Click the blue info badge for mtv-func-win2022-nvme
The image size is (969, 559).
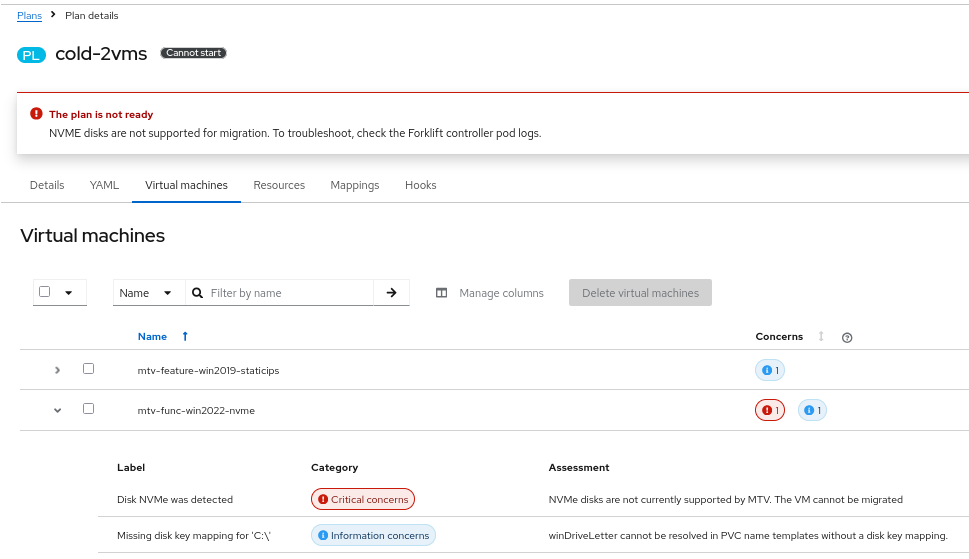pyautogui.click(x=812, y=410)
